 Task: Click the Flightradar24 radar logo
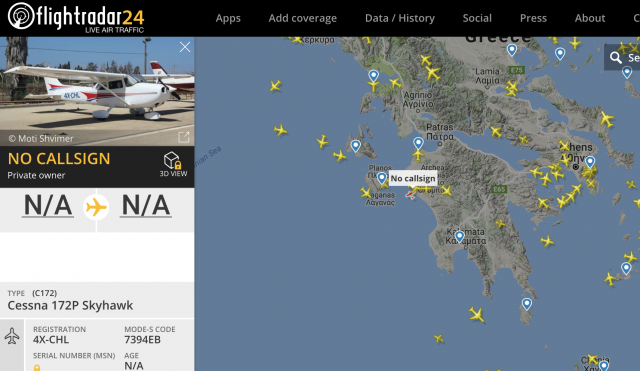click(x=21, y=16)
